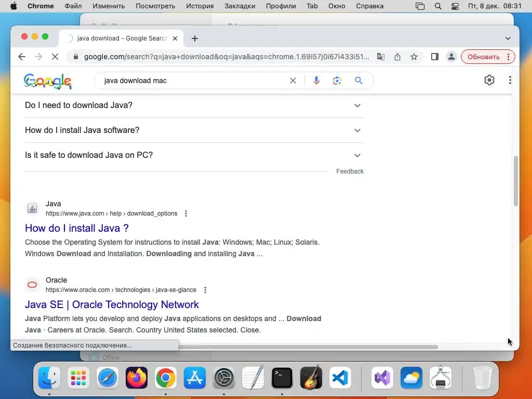532x399 pixels.
Task: Select the java download Google Search tab
Action: (x=121, y=38)
